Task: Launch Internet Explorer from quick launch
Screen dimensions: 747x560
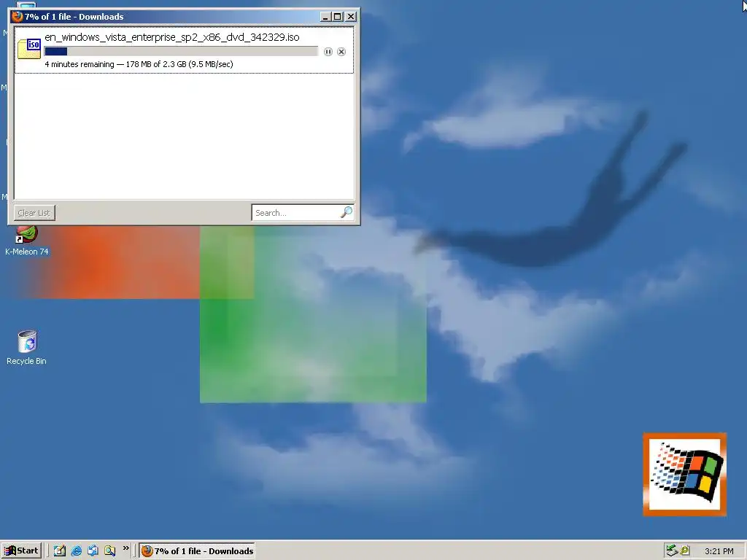Action: coord(76,551)
